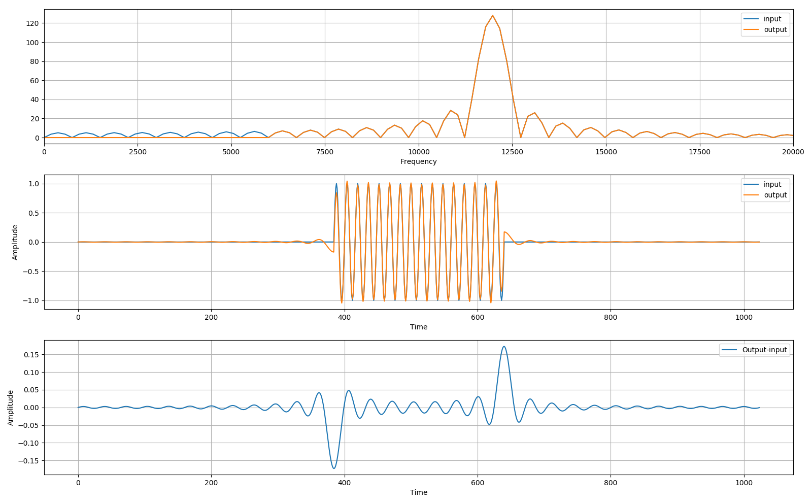Screen dimensions: 812x504
Task: Click the '80' y-axis tick label
Action: tap(35, 61)
